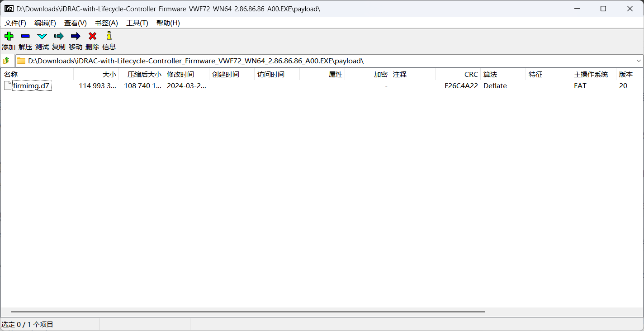Screen dimensions: 644x331
Task: Sort by 名称 column header
Action: [x=37, y=75]
